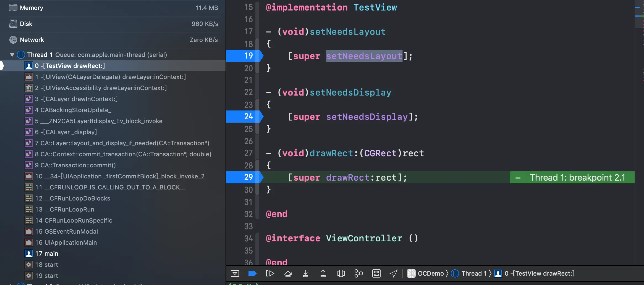The height and width of the screenshot is (285, 644).
Task: Collapse the Thread 1 disclosure triangle
Action: [x=12, y=55]
